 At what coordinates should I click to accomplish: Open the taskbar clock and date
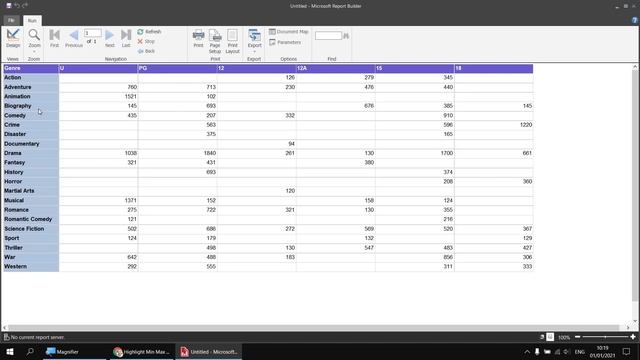(602, 352)
